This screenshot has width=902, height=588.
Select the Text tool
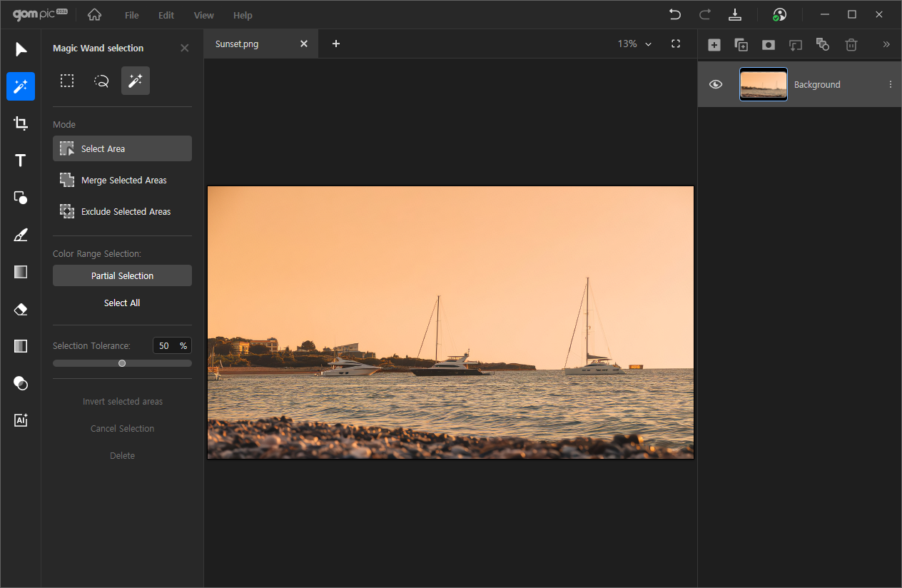click(21, 161)
